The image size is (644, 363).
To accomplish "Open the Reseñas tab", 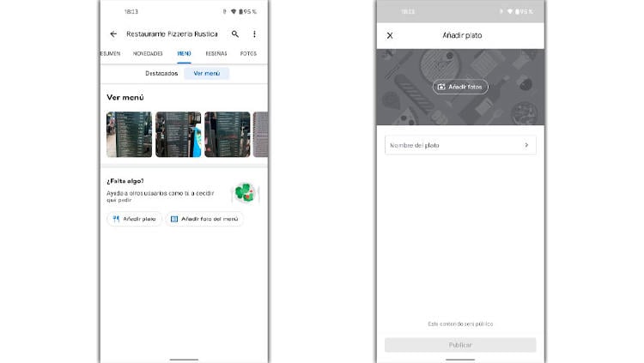I will tap(216, 53).
